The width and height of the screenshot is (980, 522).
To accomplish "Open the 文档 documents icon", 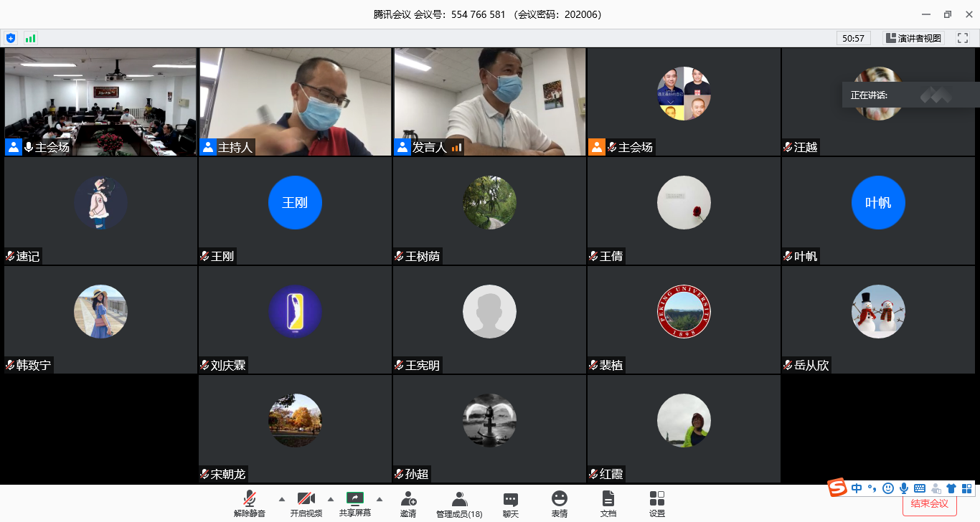I will (608, 503).
